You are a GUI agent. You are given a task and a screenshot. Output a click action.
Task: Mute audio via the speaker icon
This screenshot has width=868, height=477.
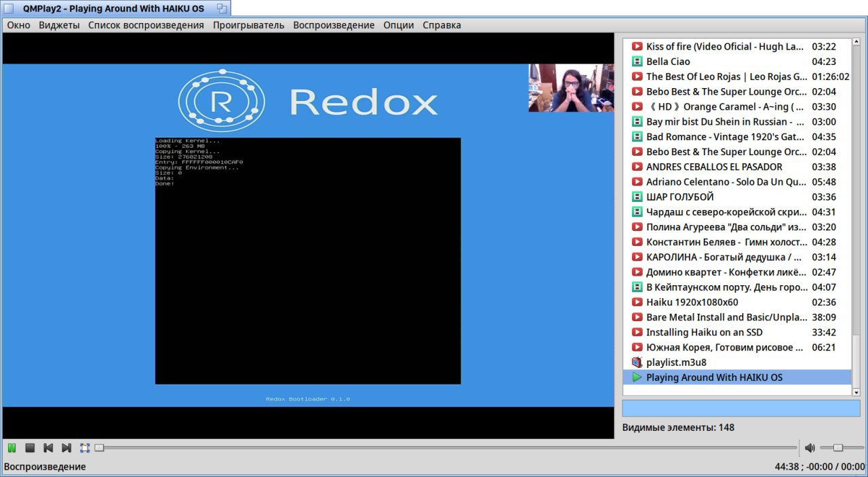tap(810, 448)
